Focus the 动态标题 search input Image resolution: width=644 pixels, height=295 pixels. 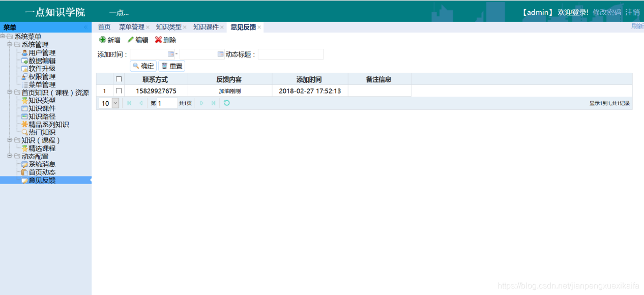click(290, 54)
